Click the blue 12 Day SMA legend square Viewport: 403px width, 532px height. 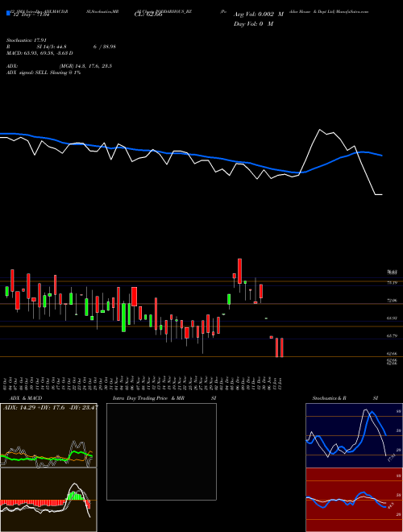[8, 14]
